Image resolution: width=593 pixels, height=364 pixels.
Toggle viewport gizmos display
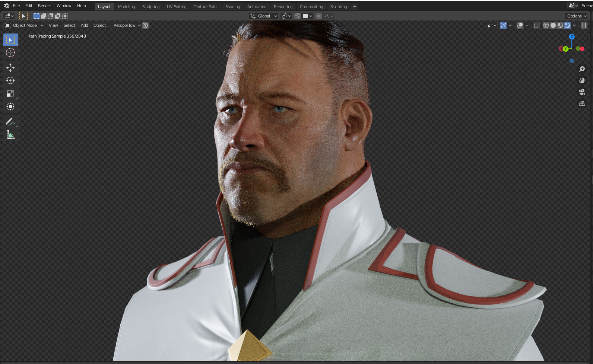503,25
